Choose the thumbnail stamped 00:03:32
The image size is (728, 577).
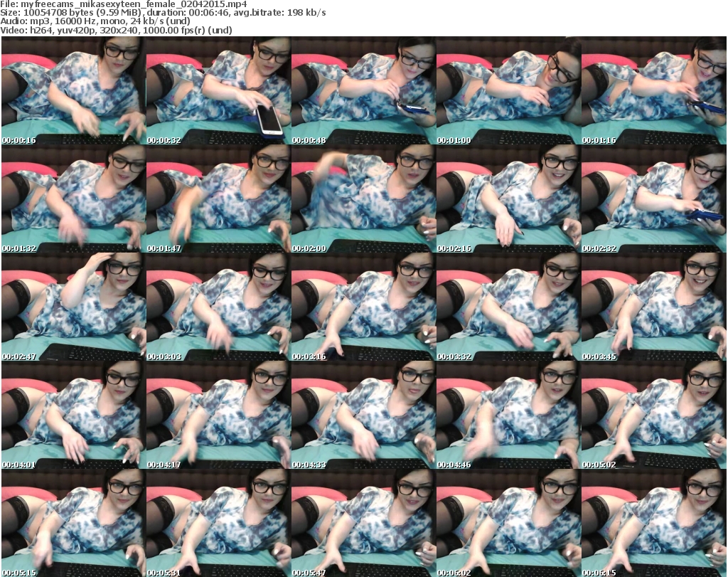[508, 307]
